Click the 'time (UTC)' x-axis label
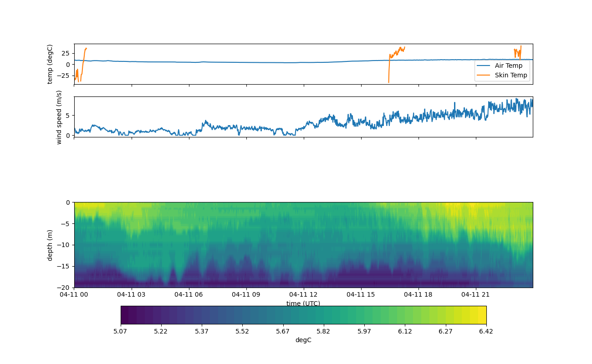The width and height of the screenshot is (592, 364). pyautogui.click(x=303, y=303)
